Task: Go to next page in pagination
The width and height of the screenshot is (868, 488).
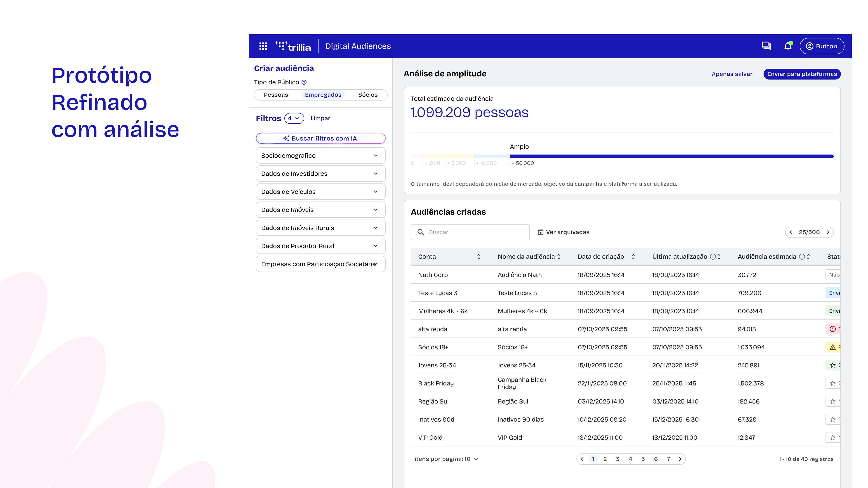Action: pos(680,459)
